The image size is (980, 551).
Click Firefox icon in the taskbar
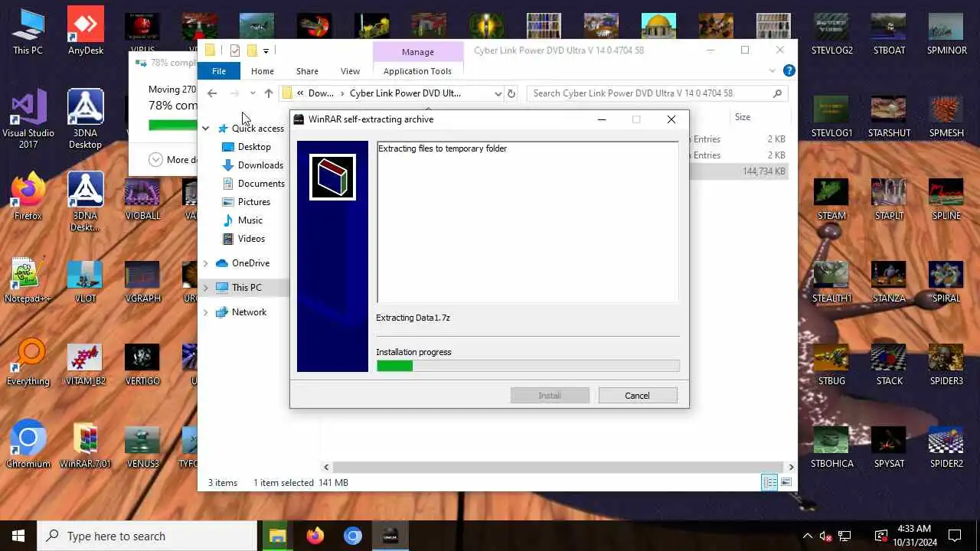(x=315, y=536)
